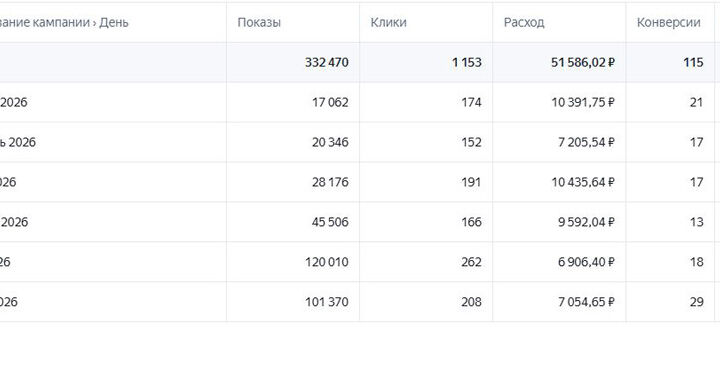The width and height of the screenshot is (720, 370).
Task: Click the clicks cell showing 208
Action: [471, 302]
